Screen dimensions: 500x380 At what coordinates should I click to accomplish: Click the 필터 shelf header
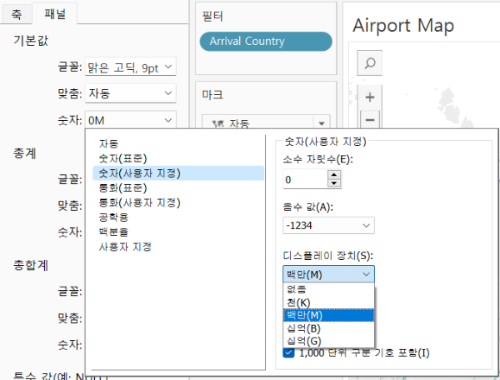click(213, 16)
